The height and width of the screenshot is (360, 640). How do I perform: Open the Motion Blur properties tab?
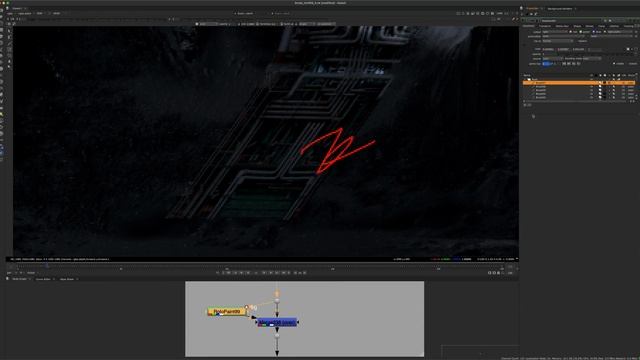[562, 26]
